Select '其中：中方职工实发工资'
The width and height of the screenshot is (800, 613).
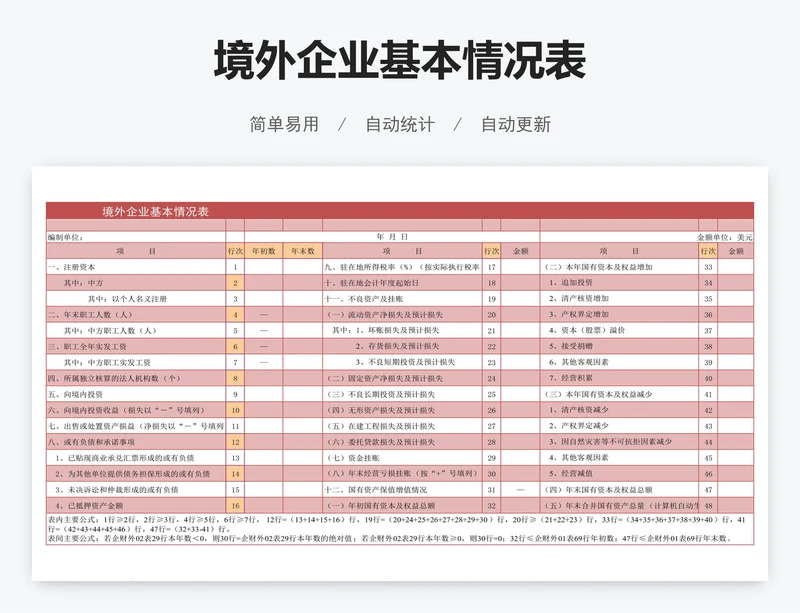tap(136, 362)
